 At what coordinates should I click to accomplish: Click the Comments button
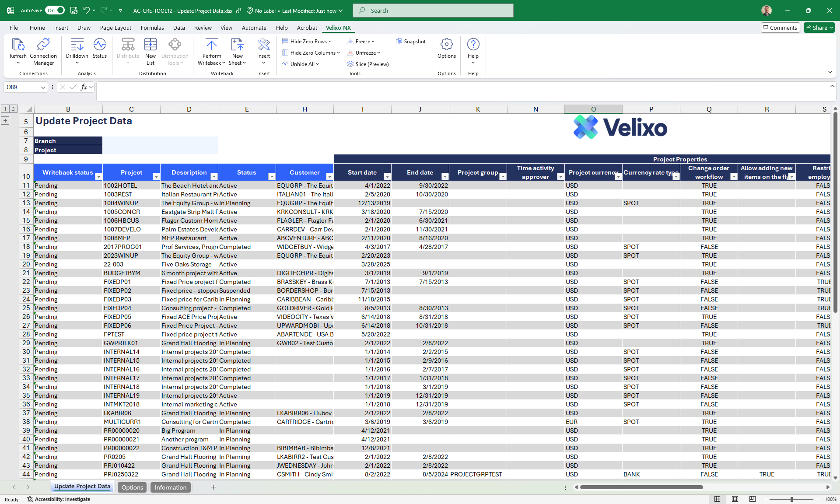tap(780, 28)
